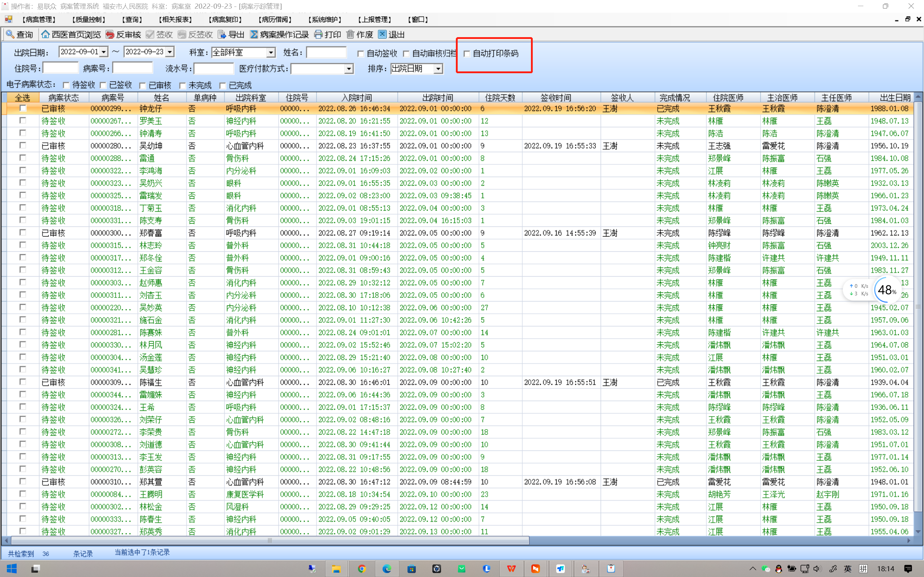Image resolution: width=924 pixels, height=577 pixels.
Task: Open the 【病历借阅】 menu
Action: point(275,19)
